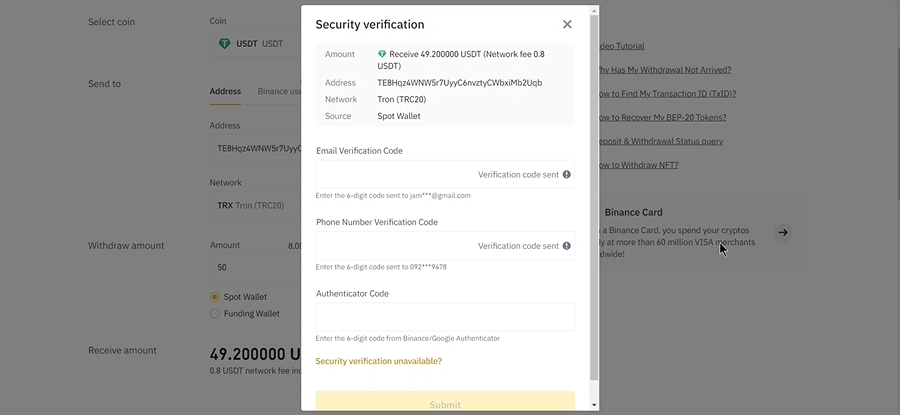
Task: Open the Video Tutorial link
Action: [x=621, y=46]
